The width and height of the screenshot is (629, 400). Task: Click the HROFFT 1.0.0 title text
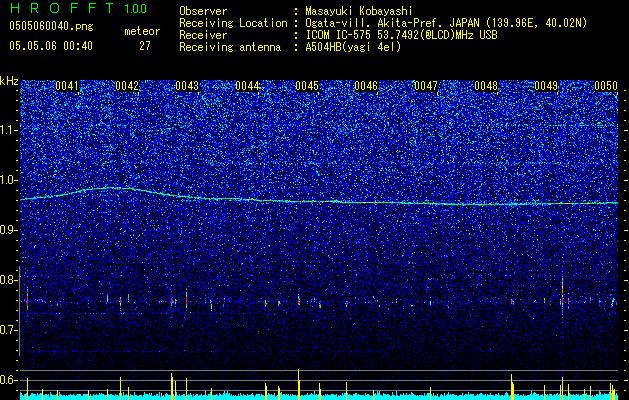(x=78, y=8)
